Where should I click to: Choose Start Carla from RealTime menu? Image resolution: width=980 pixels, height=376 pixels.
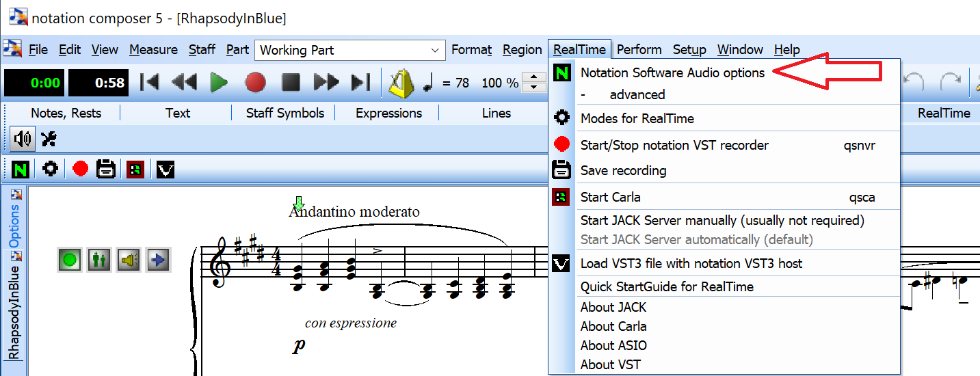[x=610, y=198]
